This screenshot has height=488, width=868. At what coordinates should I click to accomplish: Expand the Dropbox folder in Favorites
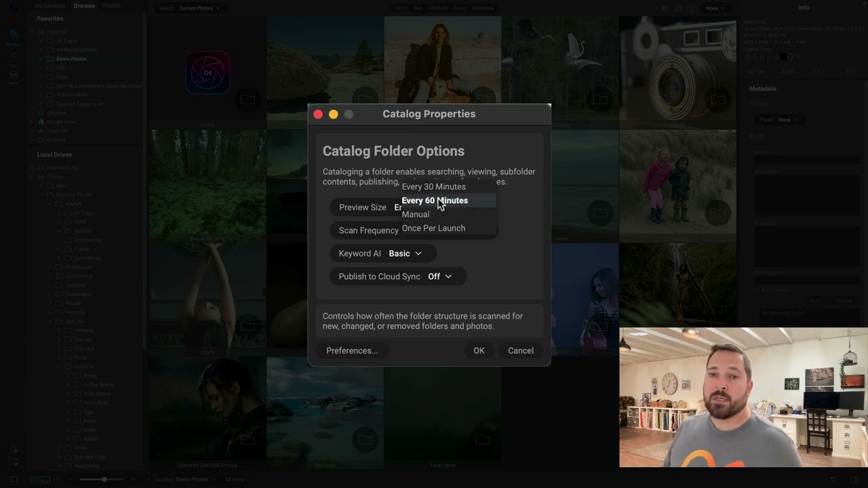pyautogui.click(x=32, y=113)
